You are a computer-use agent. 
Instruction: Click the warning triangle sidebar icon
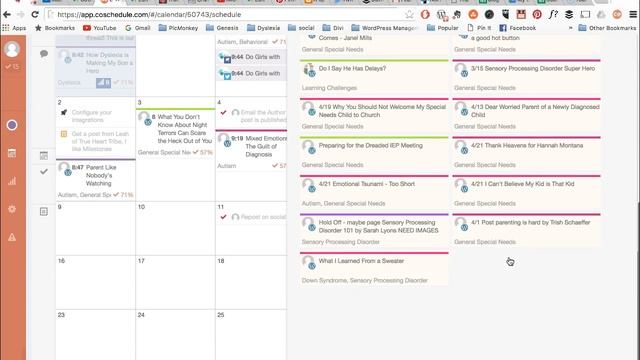point(12,237)
